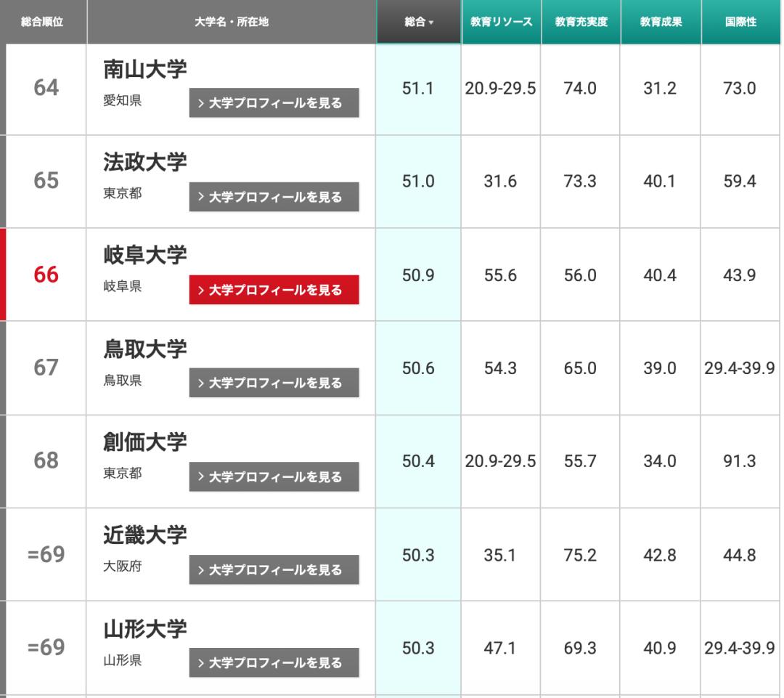This screenshot has width=784, height=698.
Task: Click 南山大学 engagement value 74.0
Action: pos(580,89)
